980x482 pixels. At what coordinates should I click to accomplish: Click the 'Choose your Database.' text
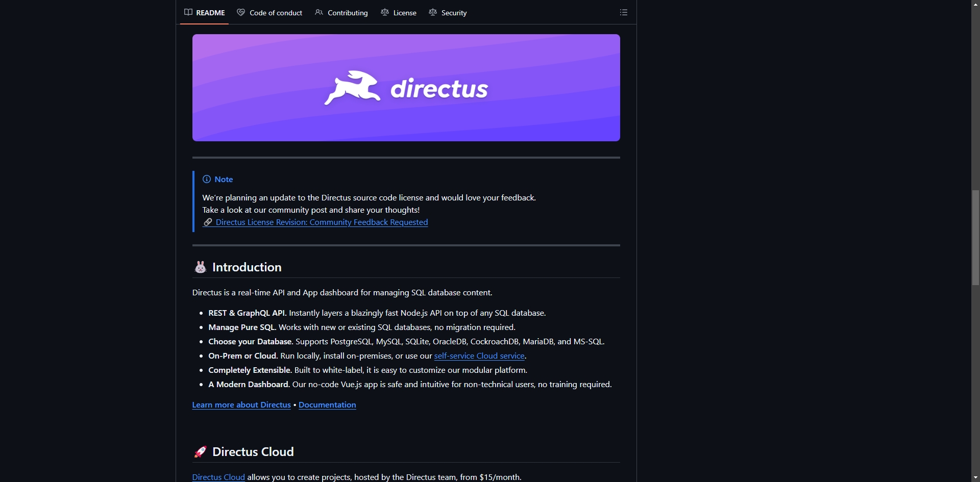[251, 342]
